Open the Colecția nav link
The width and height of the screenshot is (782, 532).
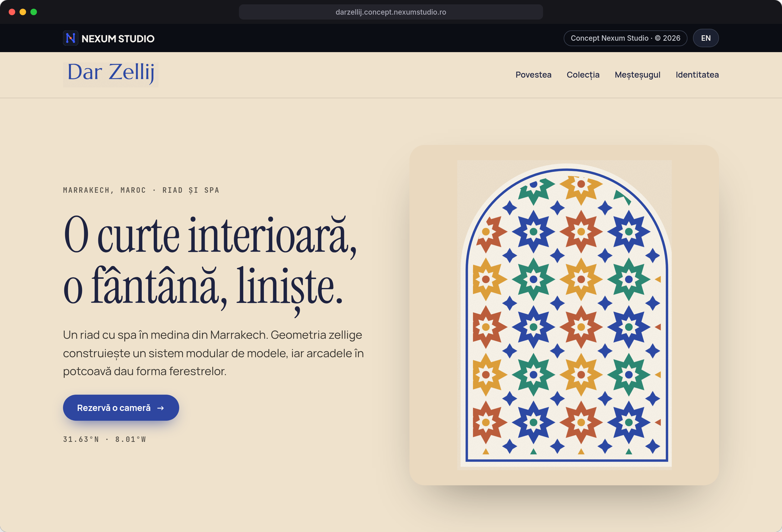pos(583,75)
